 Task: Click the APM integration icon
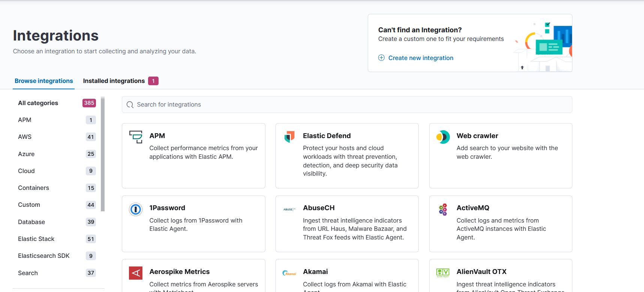[x=136, y=137]
